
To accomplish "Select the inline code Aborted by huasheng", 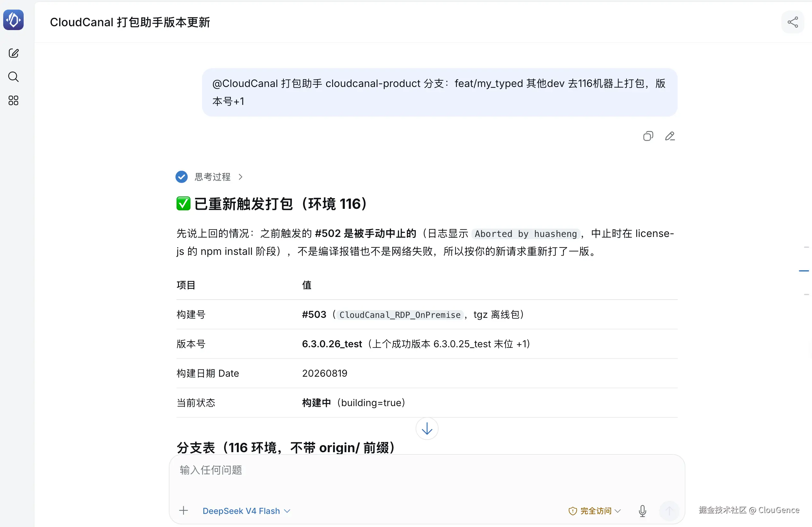I will pyautogui.click(x=526, y=234).
